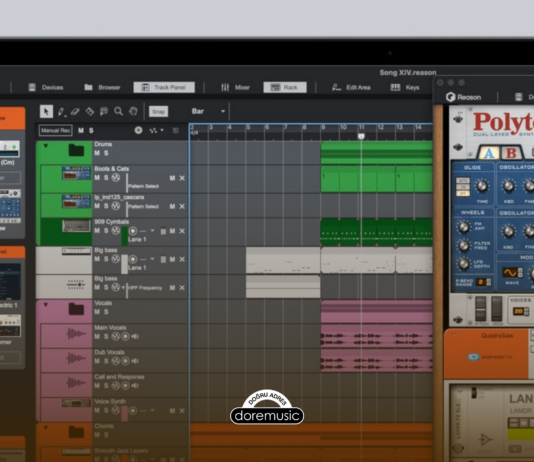Click the track options grid icon
The width and height of the screenshot is (534, 462).
pyautogui.click(x=175, y=130)
